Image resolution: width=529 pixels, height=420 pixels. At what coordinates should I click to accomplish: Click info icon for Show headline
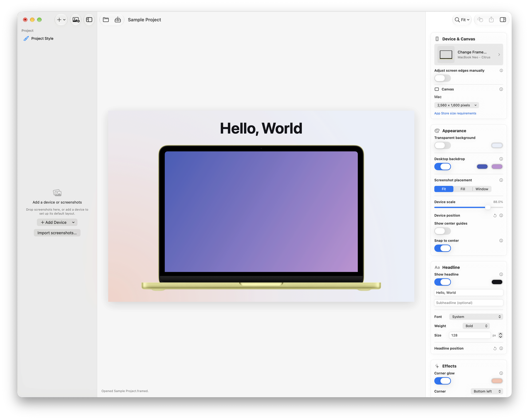coord(501,274)
